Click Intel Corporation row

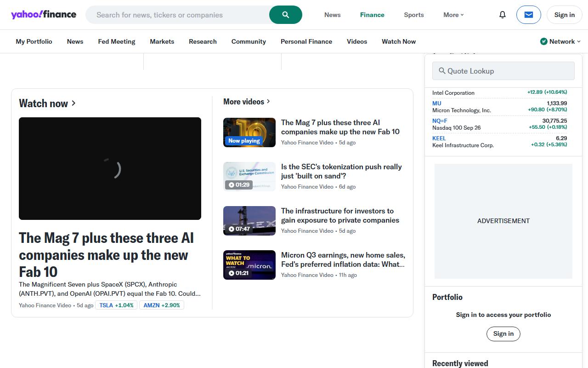point(500,92)
